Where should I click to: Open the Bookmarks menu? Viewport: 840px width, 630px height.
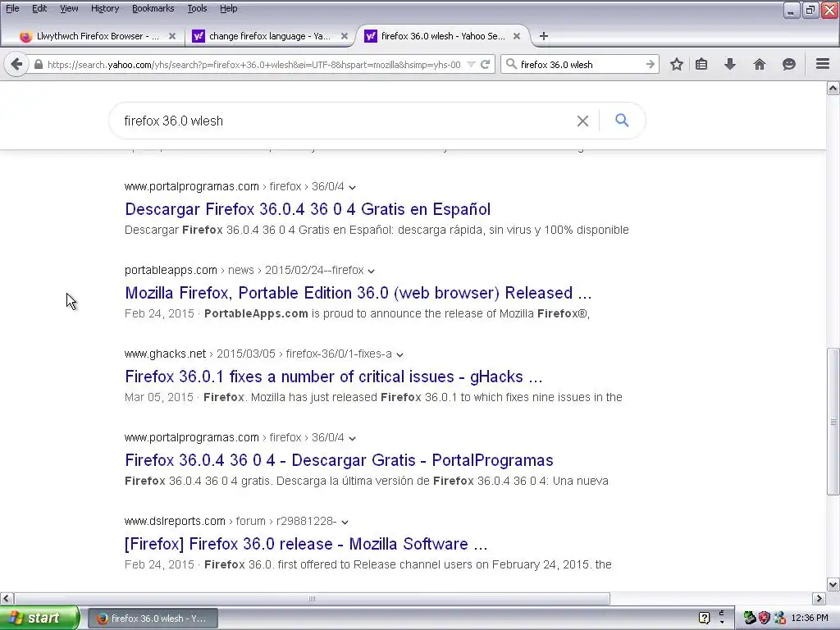[x=153, y=8]
